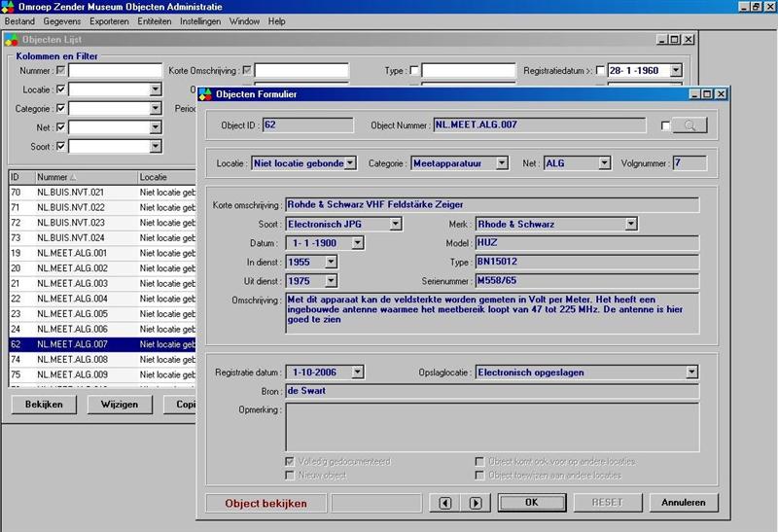Screen dimensions: 778x532
Task: Sort the list by Nummer column header
Action: [x=86, y=177]
